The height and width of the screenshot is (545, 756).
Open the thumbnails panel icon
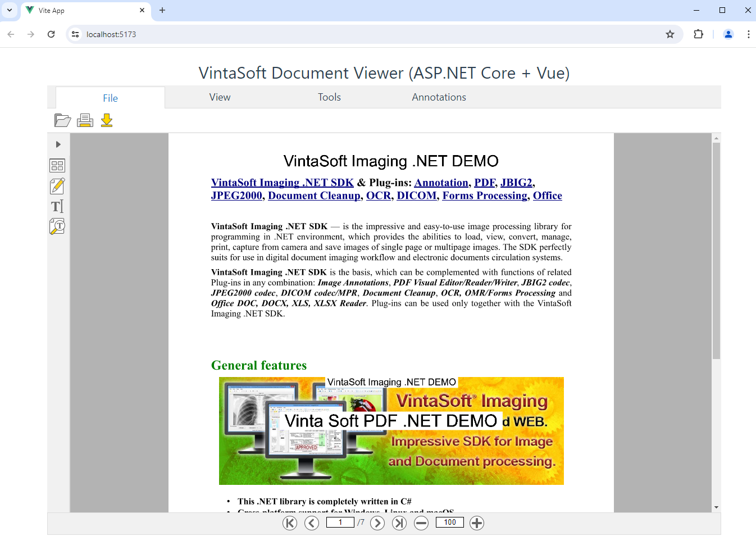[57, 166]
